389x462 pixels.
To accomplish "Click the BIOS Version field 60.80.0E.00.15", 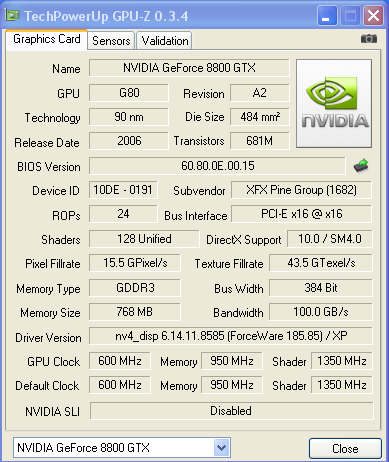I will point(217,166).
